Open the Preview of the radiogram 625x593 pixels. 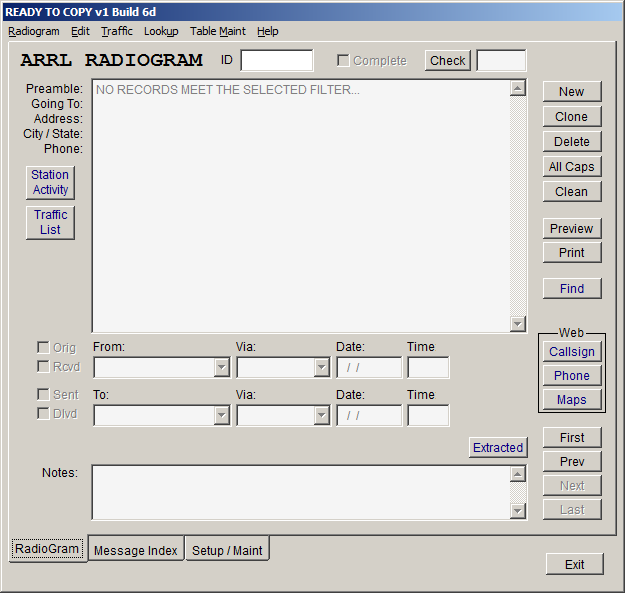point(572,228)
